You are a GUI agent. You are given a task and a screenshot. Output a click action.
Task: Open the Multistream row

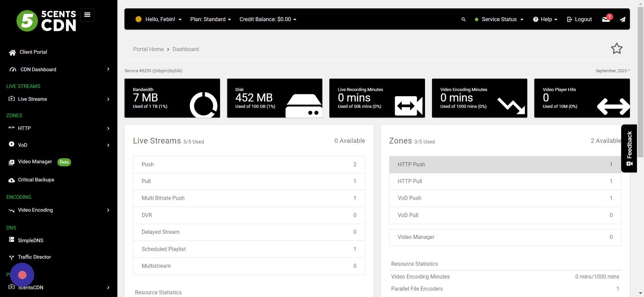pos(249,266)
